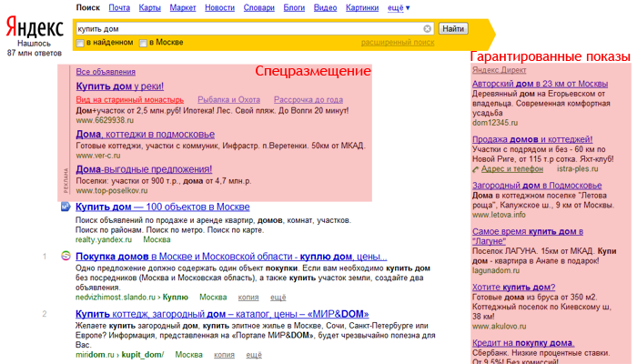Click the 'Рыбалка и Охота' sitelink
Image resolution: width=637 pixels, height=364 pixels.
point(228,99)
